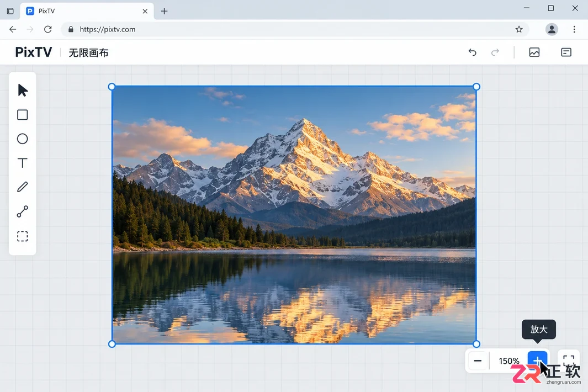This screenshot has height=392, width=588.
Task: Click the top-left resize handle of image
Action: pyautogui.click(x=112, y=87)
